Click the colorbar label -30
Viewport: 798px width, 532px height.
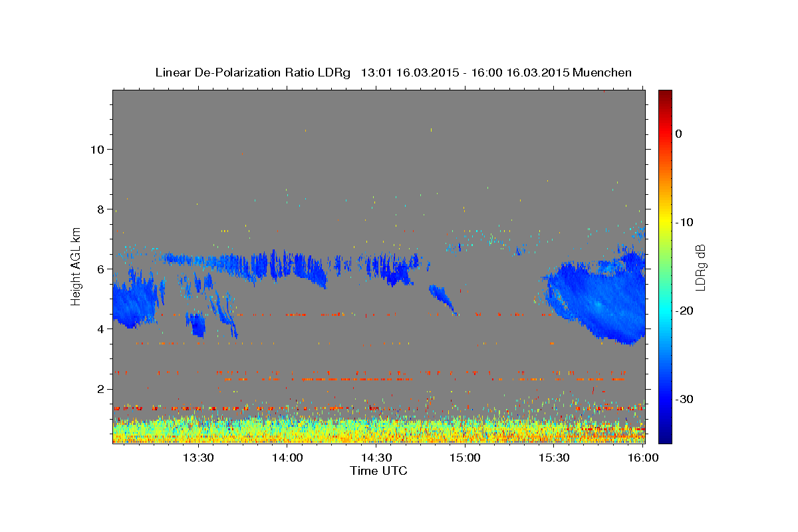coord(685,399)
